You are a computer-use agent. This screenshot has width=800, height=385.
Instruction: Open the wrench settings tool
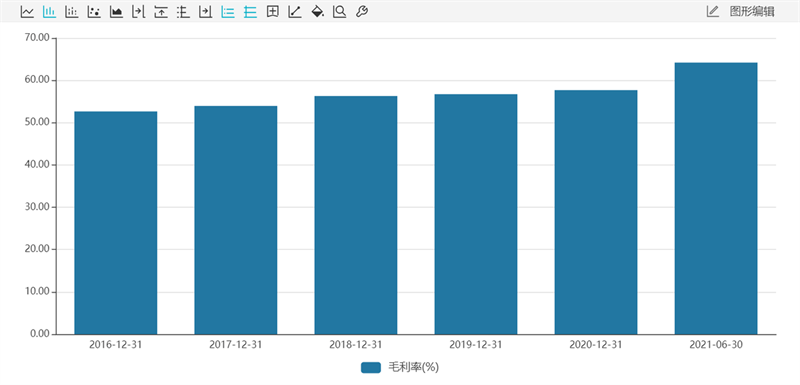pos(362,12)
